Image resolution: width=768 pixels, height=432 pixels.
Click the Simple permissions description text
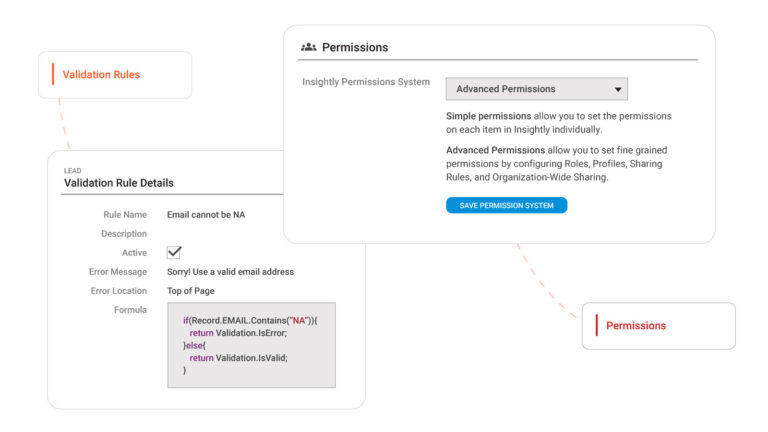558,122
